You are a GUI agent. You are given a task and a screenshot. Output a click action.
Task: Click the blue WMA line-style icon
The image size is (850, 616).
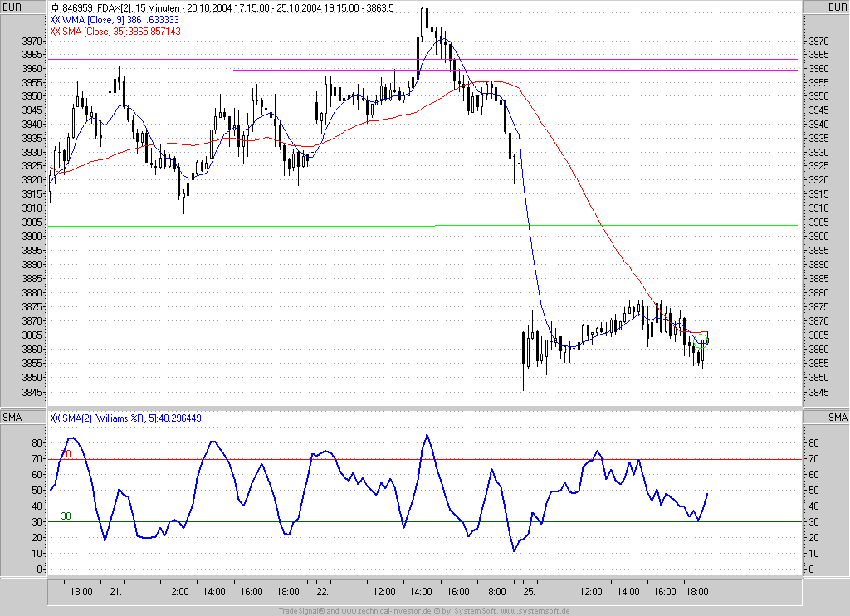[x=55, y=19]
